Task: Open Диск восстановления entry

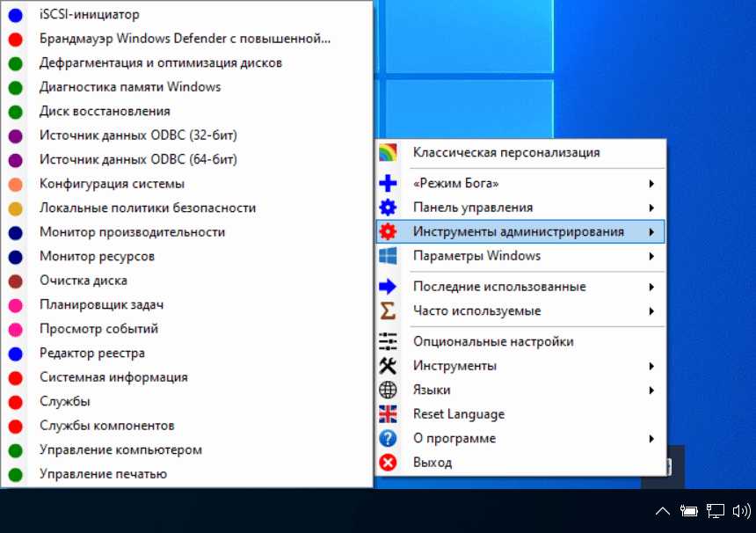Action: tap(186, 112)
